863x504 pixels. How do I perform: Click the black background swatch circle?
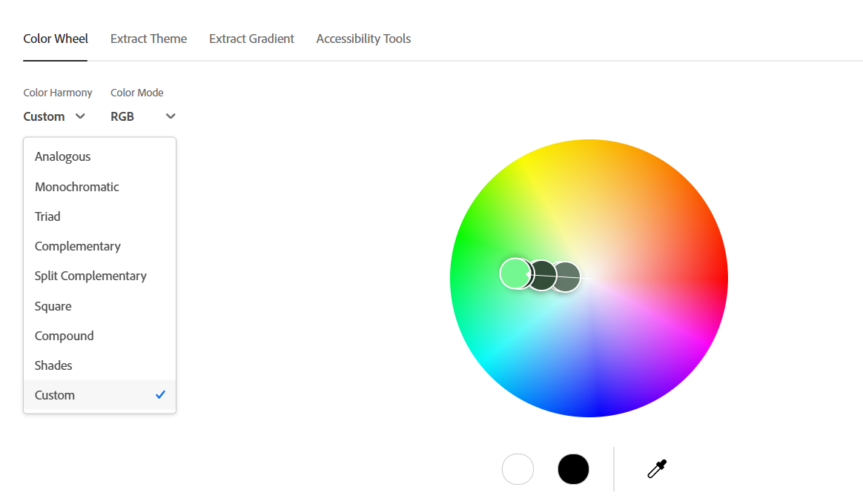pos(573,468)
